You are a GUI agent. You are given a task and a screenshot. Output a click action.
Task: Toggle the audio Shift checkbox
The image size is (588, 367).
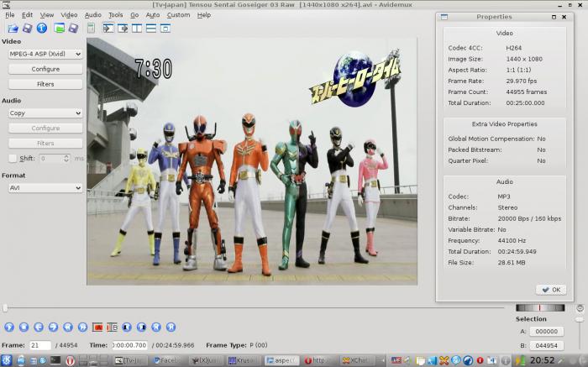coord(13,159)
